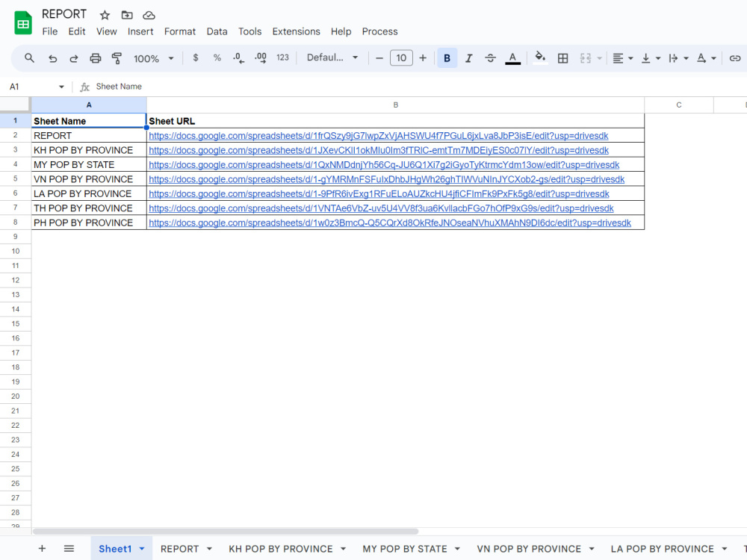Increase decimal places
This screenshot has height=560, width=747.
261,58
